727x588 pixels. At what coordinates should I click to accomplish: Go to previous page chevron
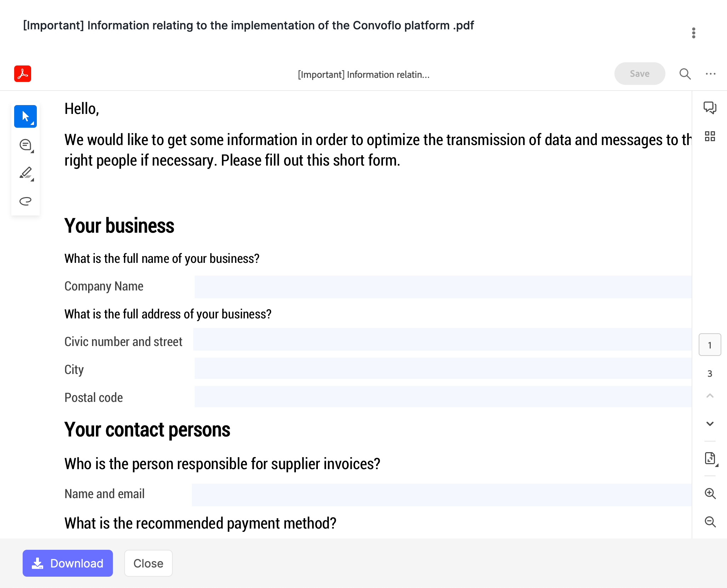[710, 396]
